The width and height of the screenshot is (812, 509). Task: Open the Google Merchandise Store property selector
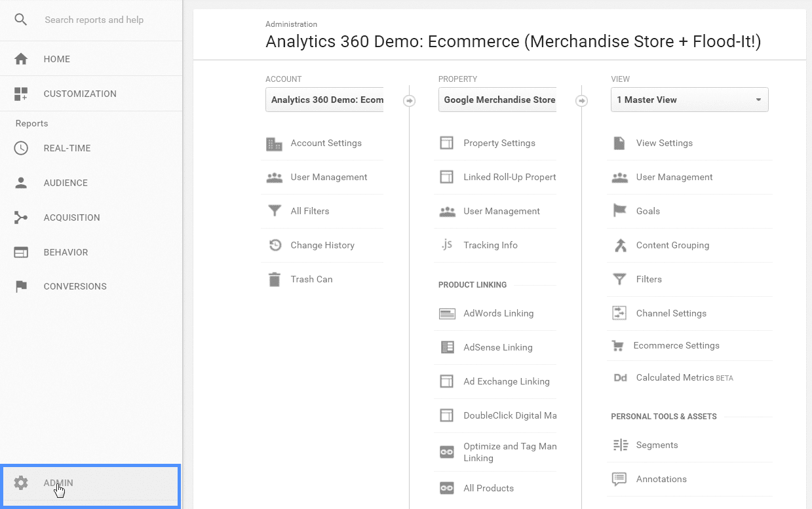497,100
